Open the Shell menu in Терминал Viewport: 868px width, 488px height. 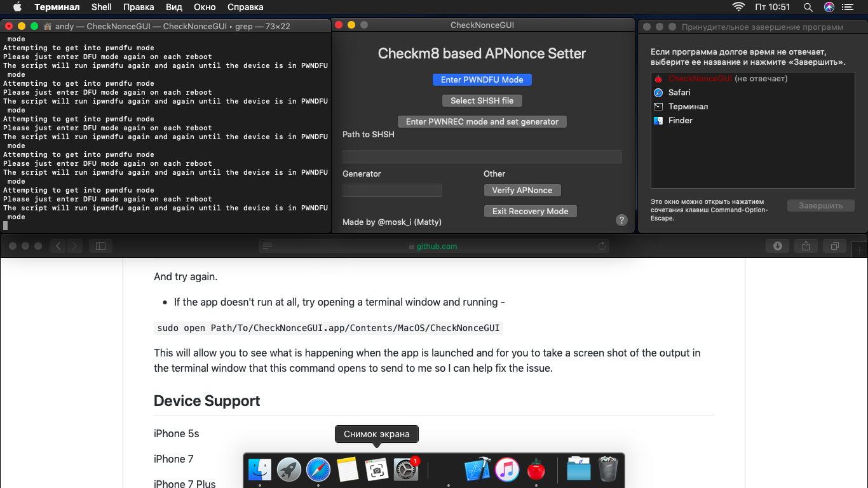(101, 7)
